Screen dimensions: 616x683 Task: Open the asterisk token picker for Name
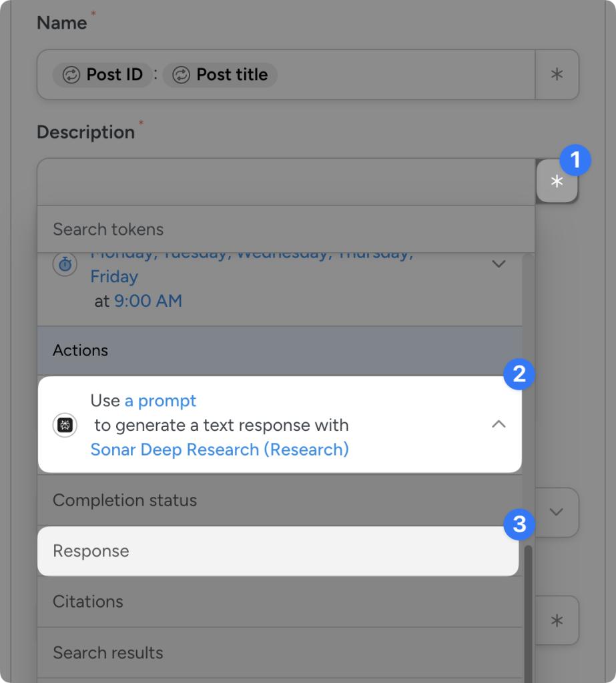[x=557, y=75]
